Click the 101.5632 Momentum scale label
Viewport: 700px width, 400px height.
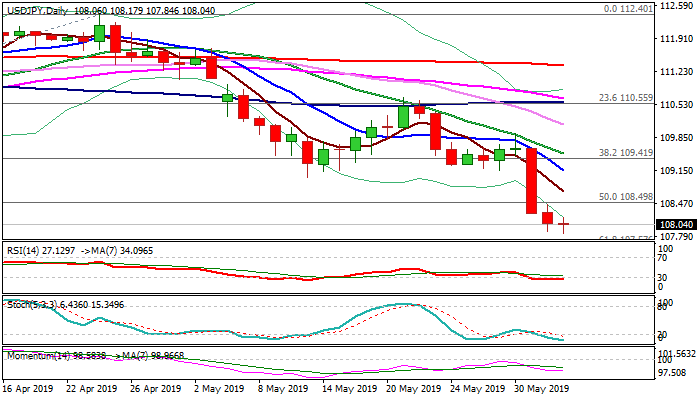[679, 354]
